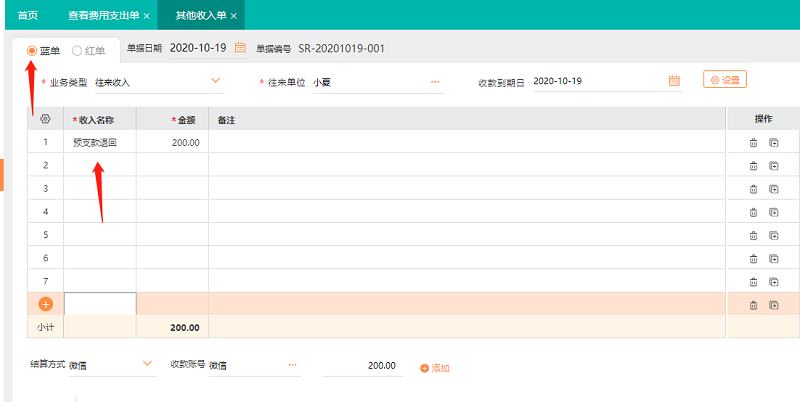Click the table column settings gear icon

[45, 119]
